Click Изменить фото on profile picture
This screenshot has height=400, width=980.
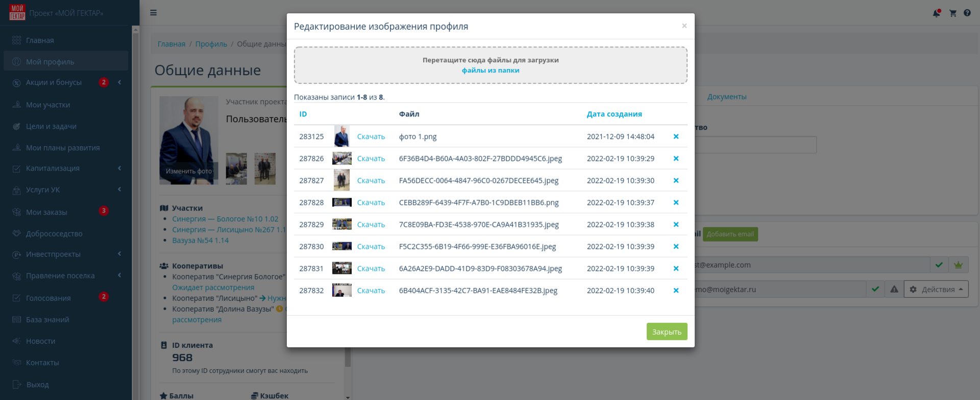click(188, 171)
